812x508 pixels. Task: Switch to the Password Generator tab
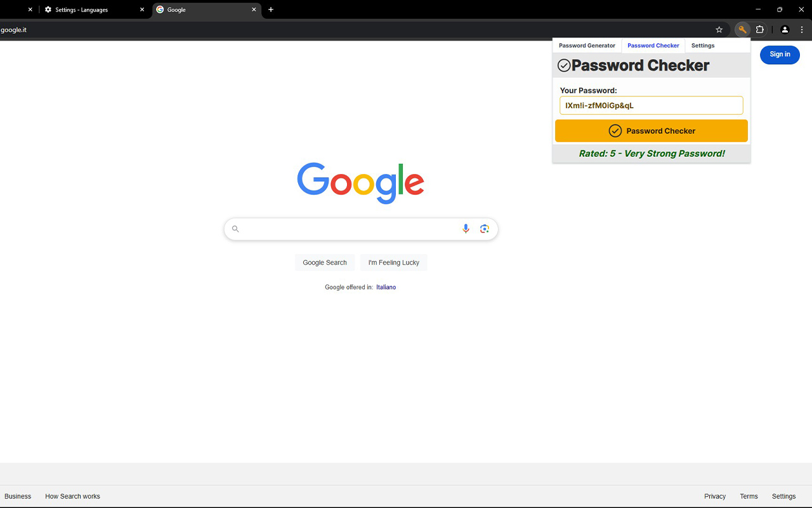point(586,45)
